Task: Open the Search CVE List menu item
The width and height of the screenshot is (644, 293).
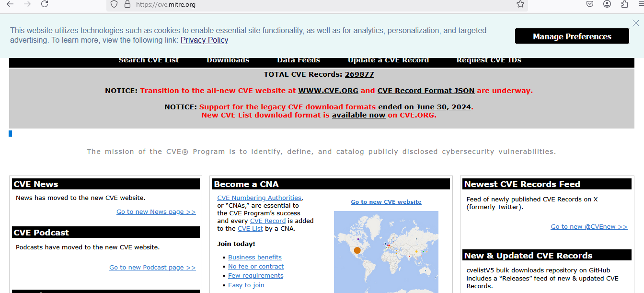Action: tap(149, 60)
